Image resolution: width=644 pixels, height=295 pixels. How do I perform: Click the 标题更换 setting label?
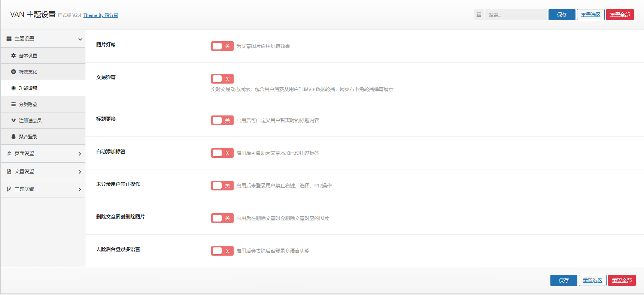click(106, 119)
